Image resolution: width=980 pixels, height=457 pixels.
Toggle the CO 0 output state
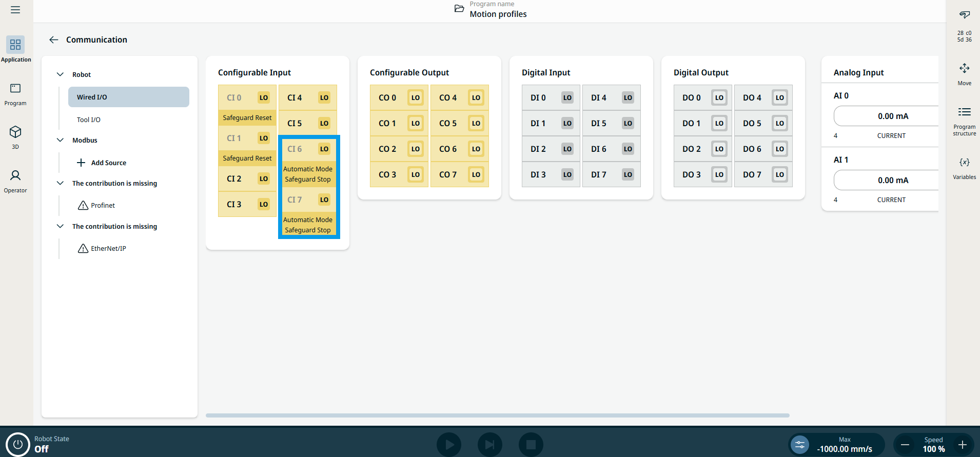pos(415,98)
